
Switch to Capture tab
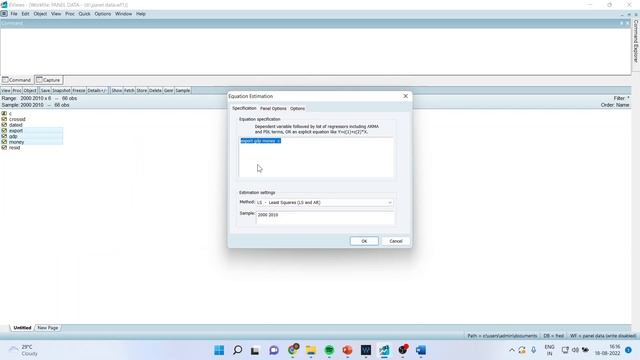pyautogui.click(x=49, y=80)
